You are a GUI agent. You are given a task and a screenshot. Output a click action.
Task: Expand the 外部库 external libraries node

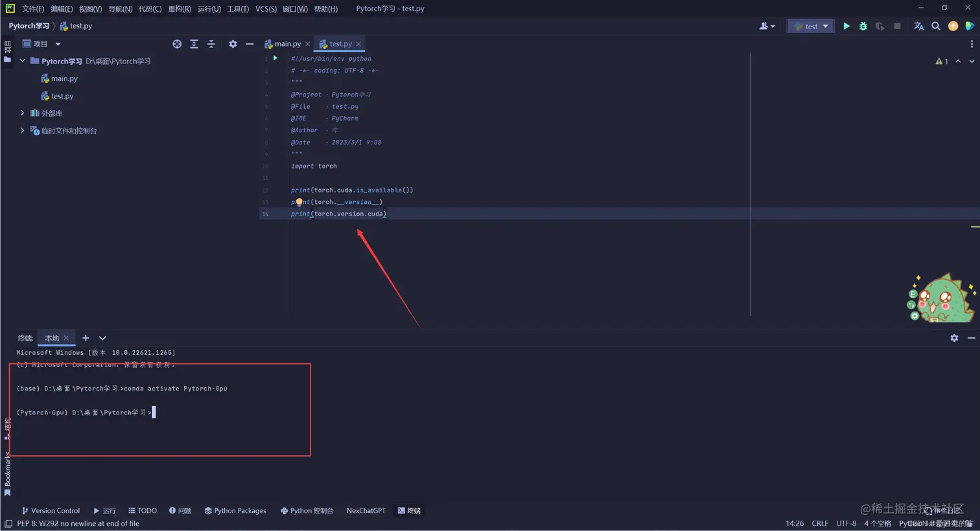(23, 113)
